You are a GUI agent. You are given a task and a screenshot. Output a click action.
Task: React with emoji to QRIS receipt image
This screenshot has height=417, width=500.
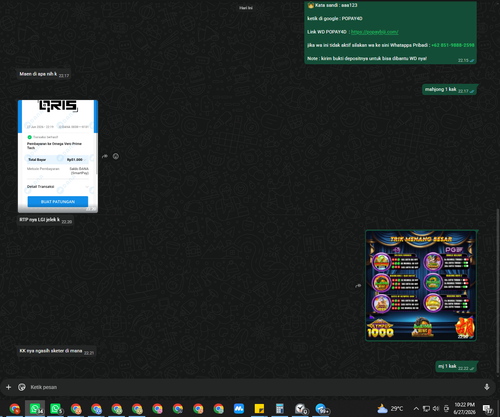(116, 156)
